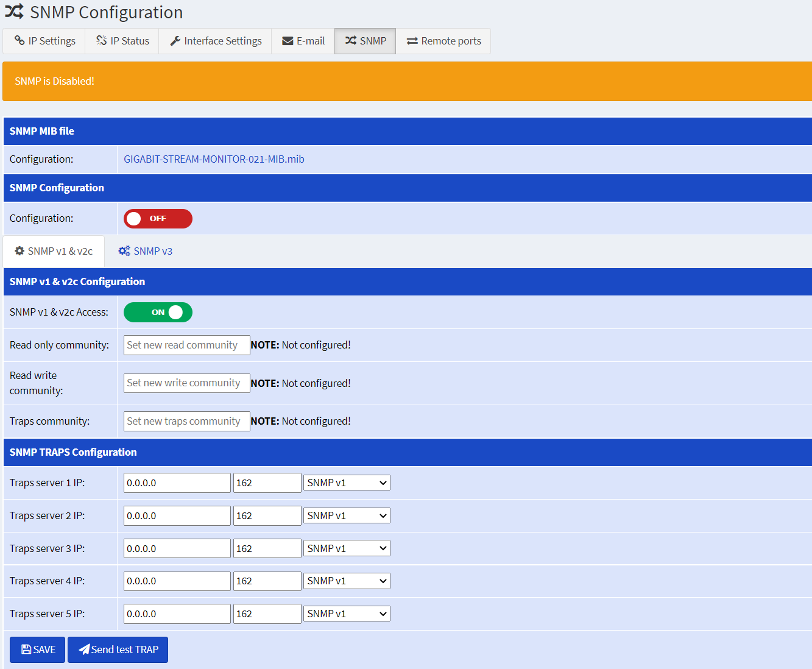
Task: Click the 'Traps server 5 IP:' label
Action: [x=48, y=614]
